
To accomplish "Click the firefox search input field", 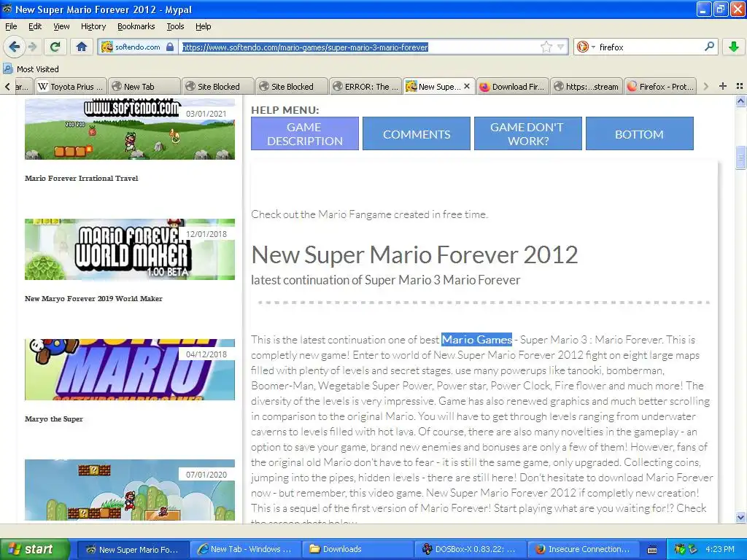I will click(x=649, y=47).
